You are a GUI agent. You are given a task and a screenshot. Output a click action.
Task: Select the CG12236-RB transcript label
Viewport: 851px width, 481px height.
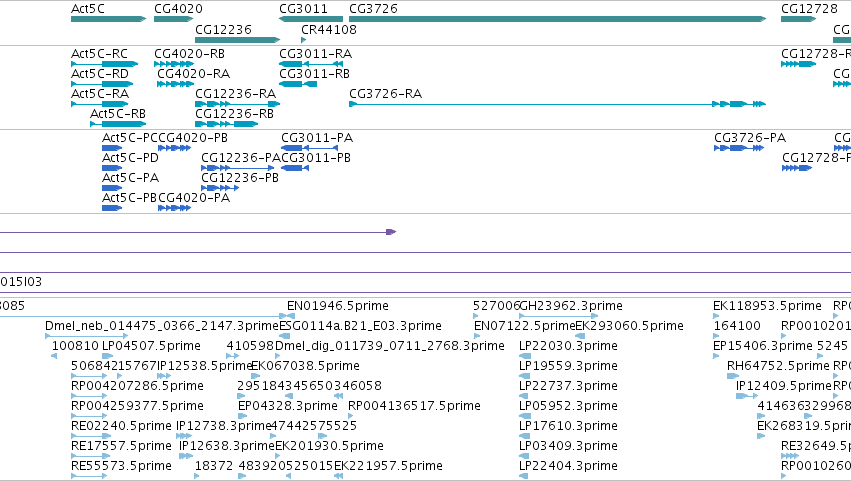pos(234,113)
